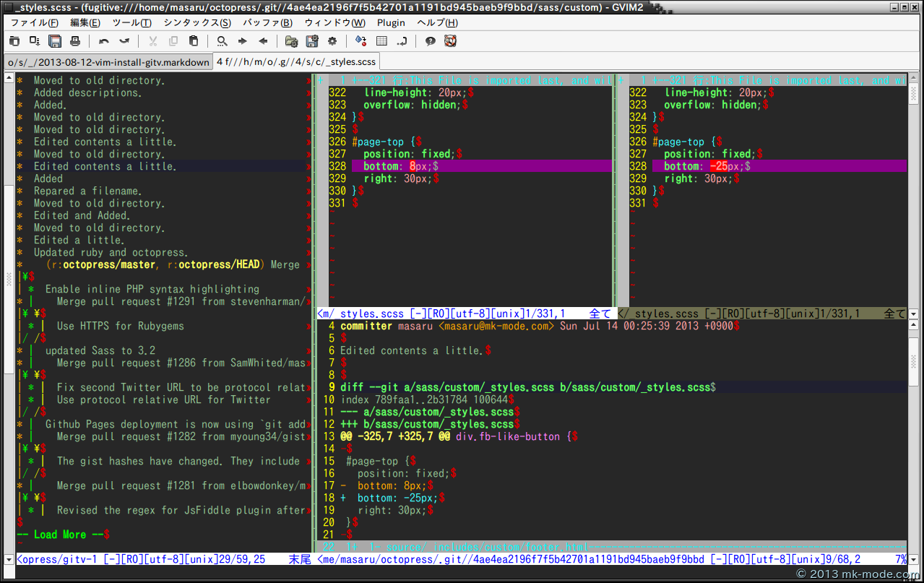Click the Undo arrow icon
Screen dimensions: 924x583
(x=104, y=41)
